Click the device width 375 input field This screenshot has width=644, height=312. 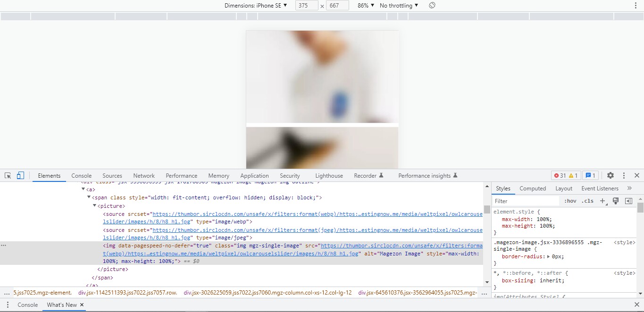click(x=306, y=5)
